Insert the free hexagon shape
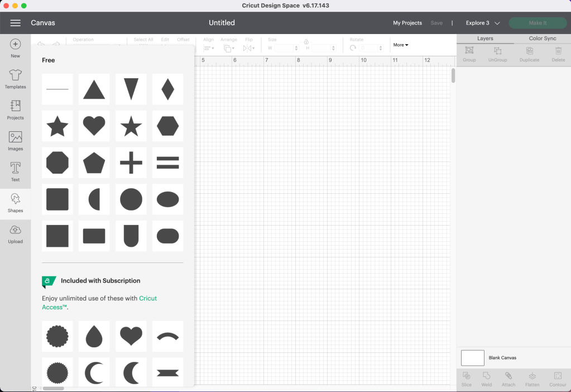Screen dimensions: 571x392 point(167,126)
